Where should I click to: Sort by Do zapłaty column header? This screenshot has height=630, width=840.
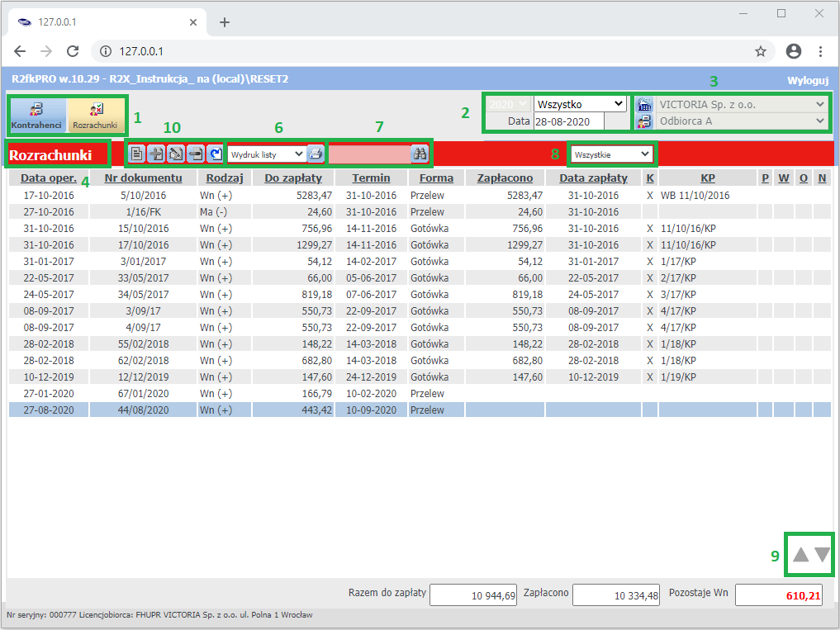click(x=293, y=178)
